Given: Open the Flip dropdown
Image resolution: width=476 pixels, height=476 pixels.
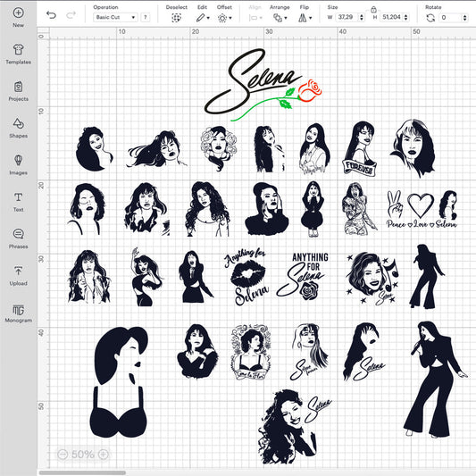Looking at the screenshot, I should point(305,18).
